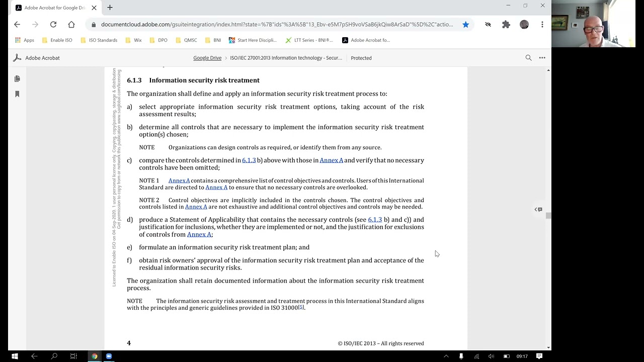Open the bookmarks panel icon
The image size is (644, 362).
[x=17, y=94]
